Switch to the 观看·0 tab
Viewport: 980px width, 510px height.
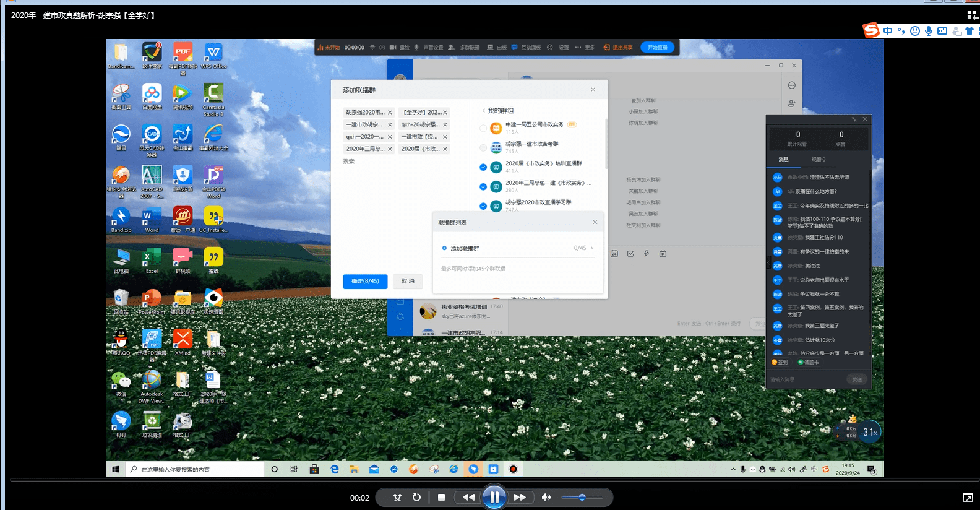coord(818,160)
